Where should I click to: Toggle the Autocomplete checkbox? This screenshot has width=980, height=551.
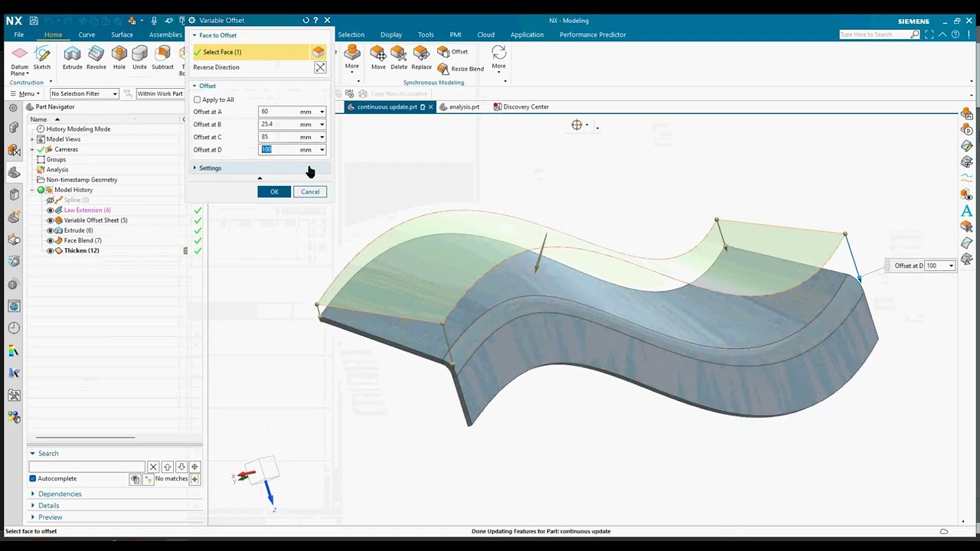pyautogui.click(x=33, y=478)
